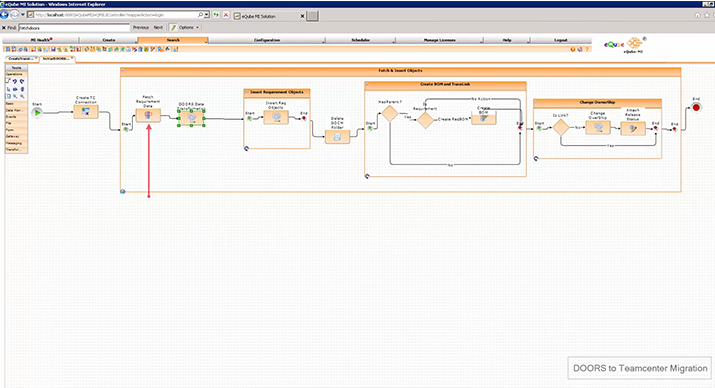Expand the Events tools section

pyautogui.click(x=16, y=117)
